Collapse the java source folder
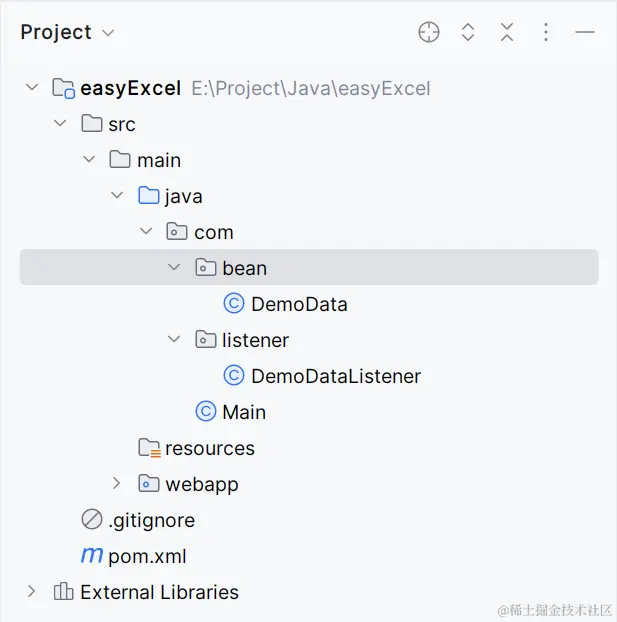Screen dimensions: 617x622 point(117,195)
